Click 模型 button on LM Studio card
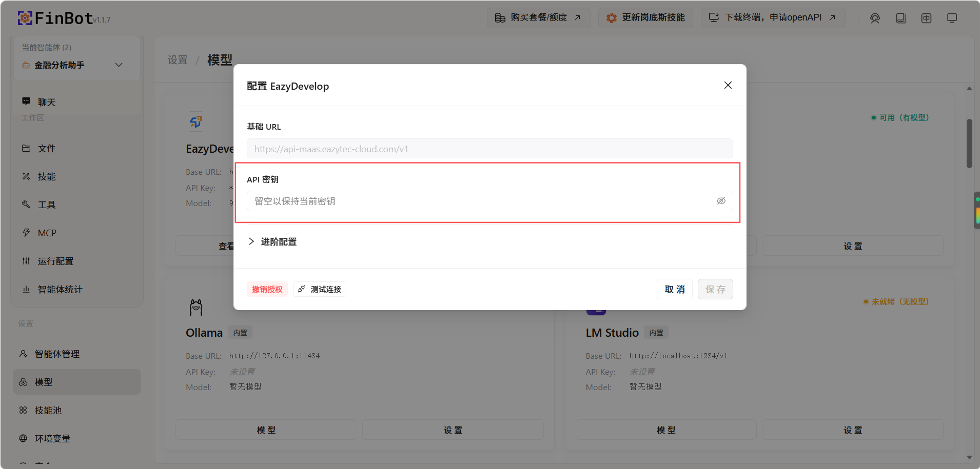The width and height of the screenshot is (980, 469). click(666, 430)
